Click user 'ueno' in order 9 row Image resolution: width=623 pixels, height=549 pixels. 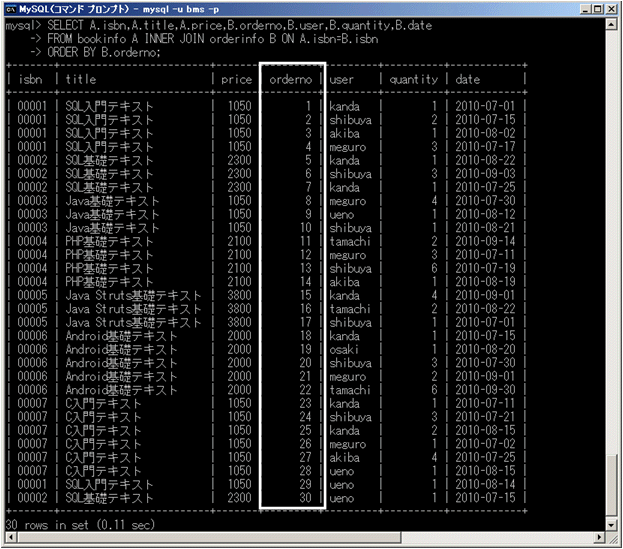(x=342, y=215)
